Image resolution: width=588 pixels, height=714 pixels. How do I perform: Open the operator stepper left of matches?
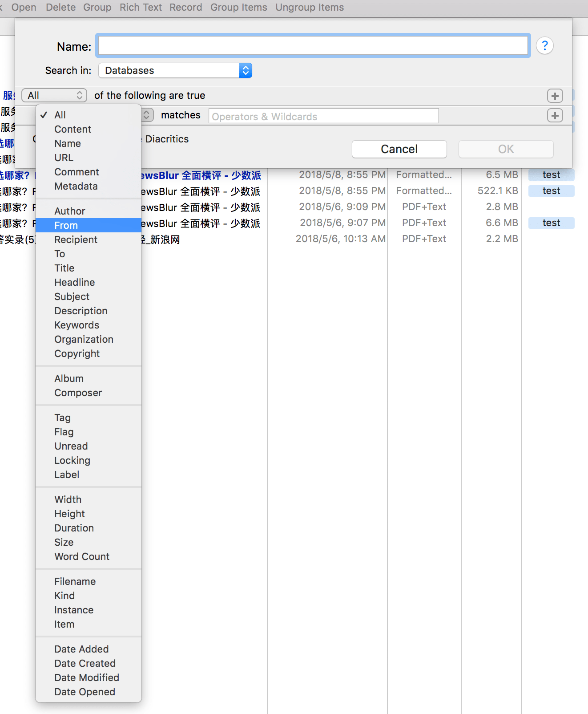coord(147,115)
